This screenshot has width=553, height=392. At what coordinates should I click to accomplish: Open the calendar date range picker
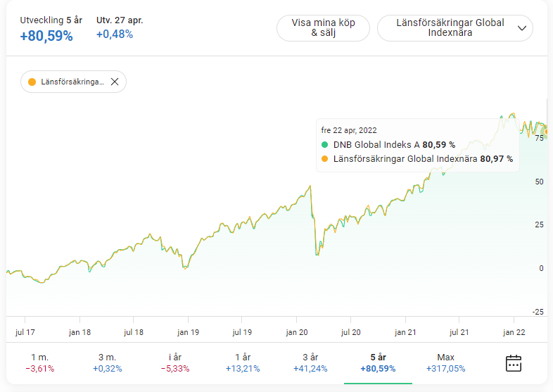514,363
